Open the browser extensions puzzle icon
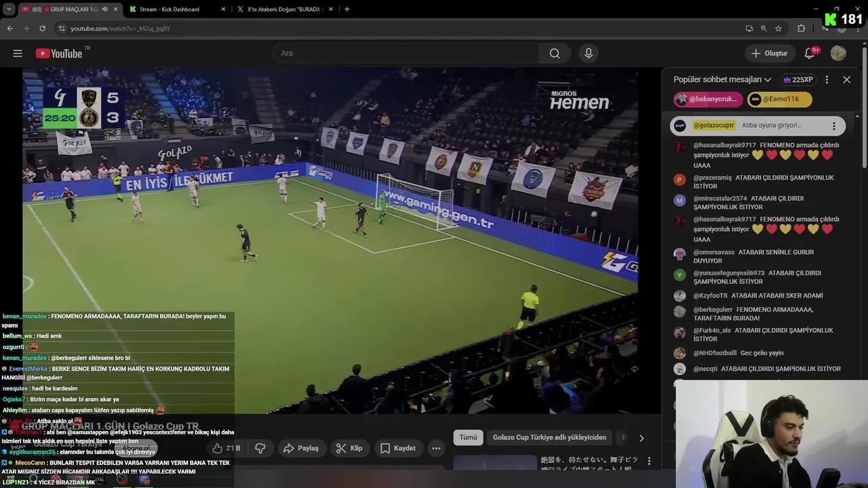Image resolution: width=868 pixels, height=488 pixels. [801, 28]
